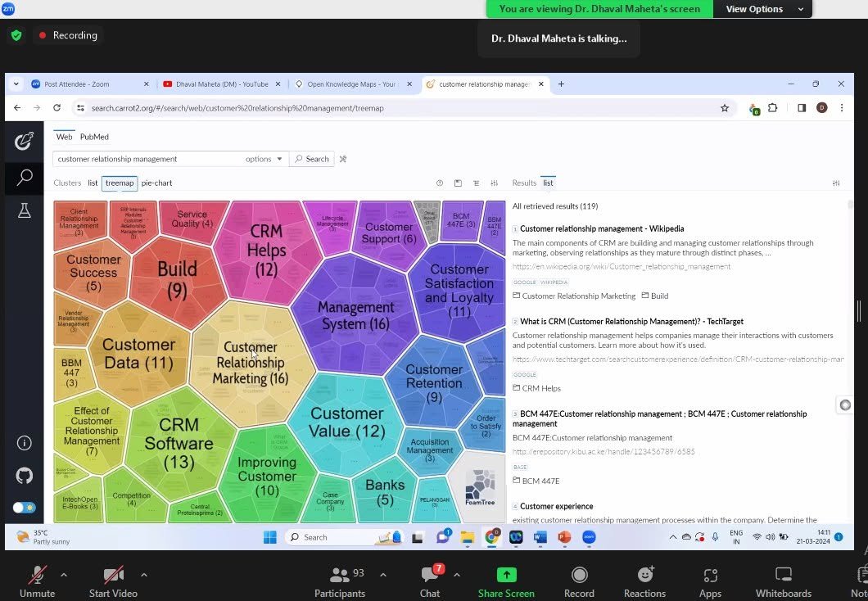Open Chrome extensions puzzle icon

point(773,108)
